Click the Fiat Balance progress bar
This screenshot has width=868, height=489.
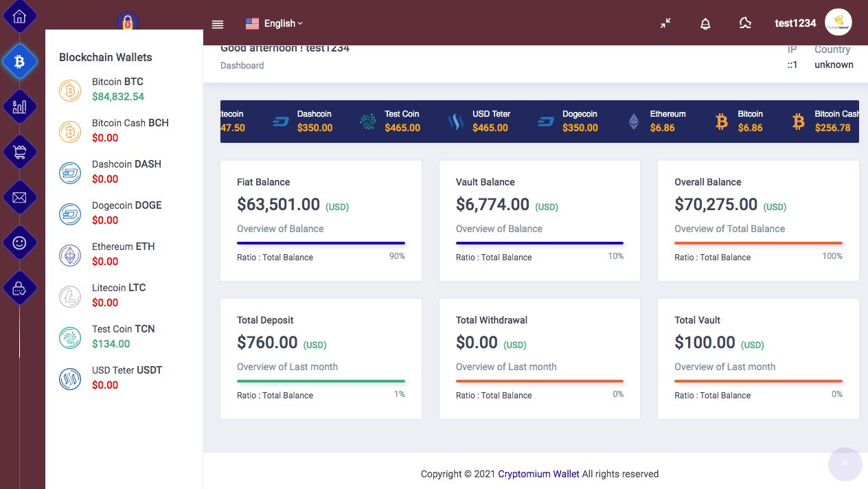[x=321, y=243]
